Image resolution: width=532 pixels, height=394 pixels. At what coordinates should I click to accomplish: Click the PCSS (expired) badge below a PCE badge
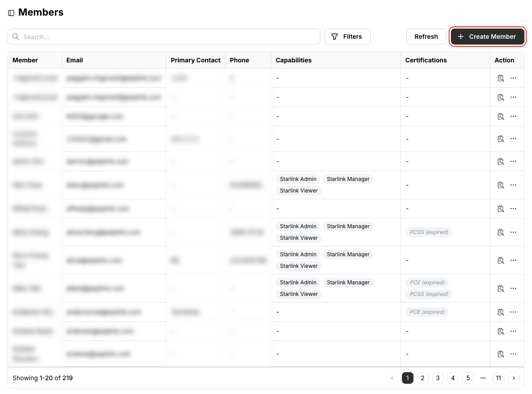point(429,294)
